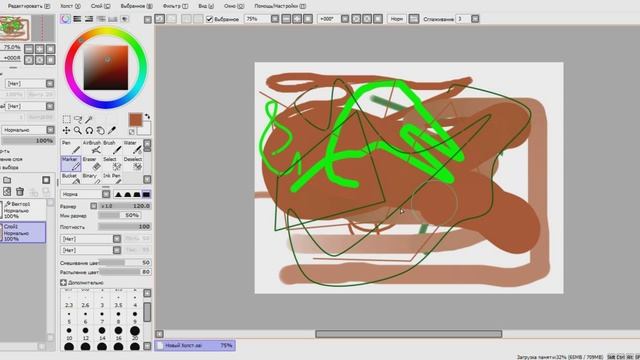Pick the lasso selection tool
640x360 pixels.
[x=78, y=119]
